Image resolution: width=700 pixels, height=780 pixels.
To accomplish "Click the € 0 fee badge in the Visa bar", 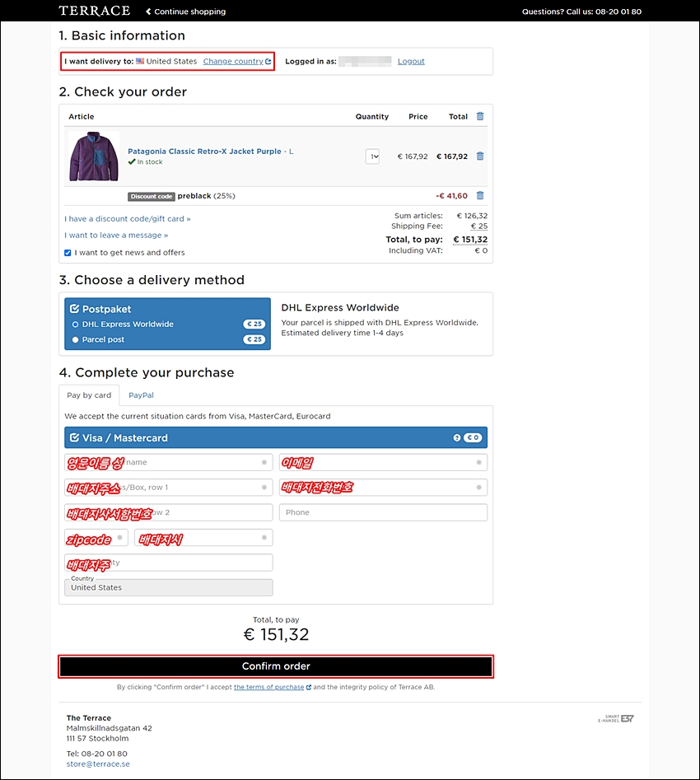I will coord(473,437).
